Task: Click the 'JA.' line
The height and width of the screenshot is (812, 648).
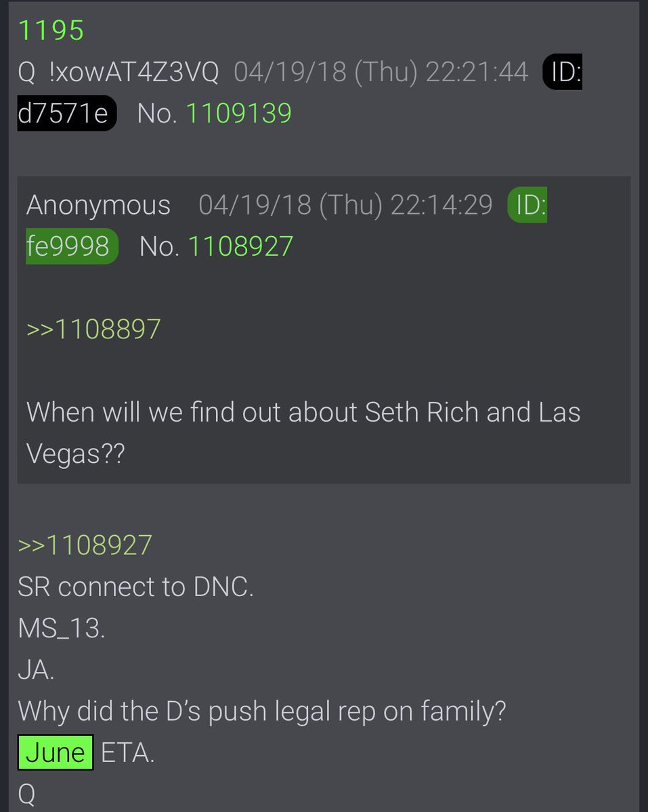Action: coord(36,671)
